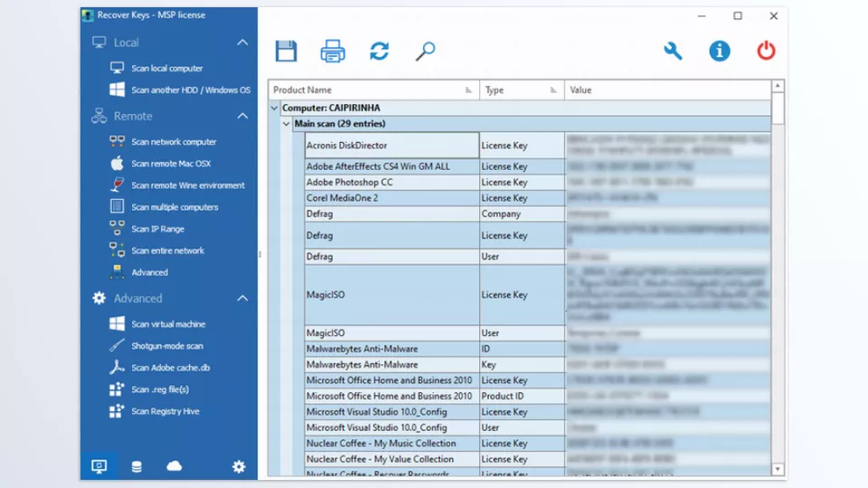Switch to the cloud bottom tab

coord(174,466)
